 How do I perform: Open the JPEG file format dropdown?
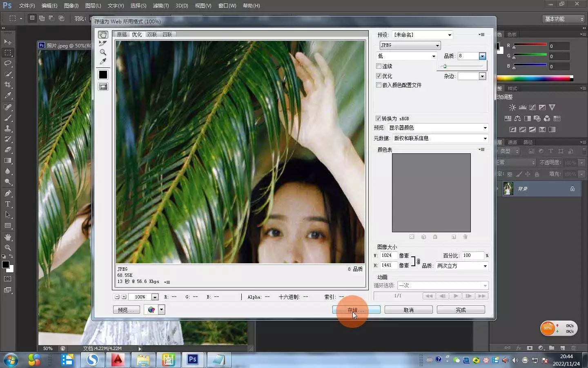click(410, 45)
